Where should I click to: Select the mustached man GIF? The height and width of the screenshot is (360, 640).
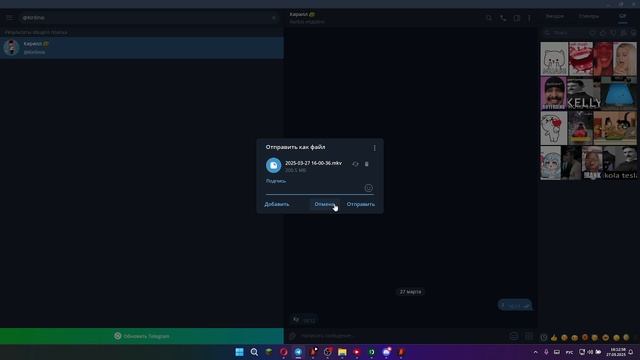tap(553, 93)
